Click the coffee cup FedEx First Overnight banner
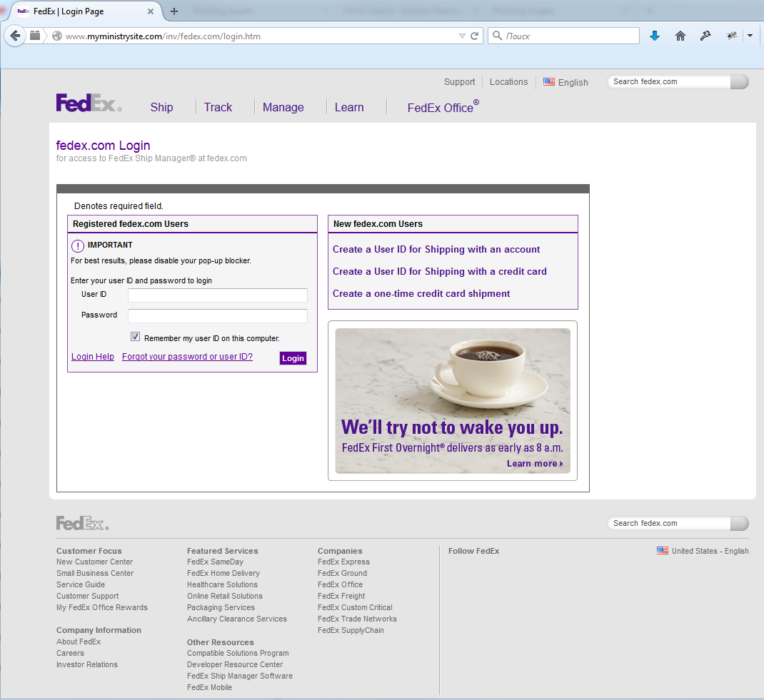 453,400
